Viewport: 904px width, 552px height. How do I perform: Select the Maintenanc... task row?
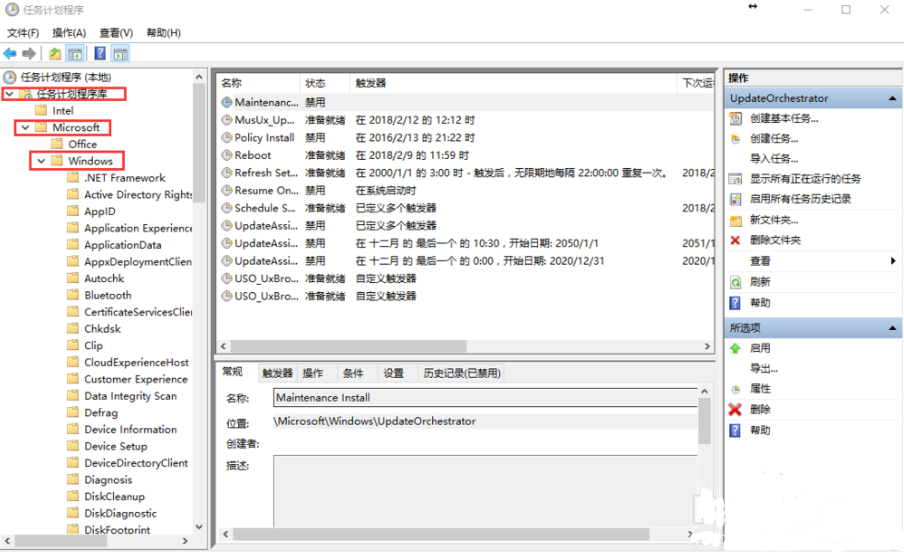point(465,103)
